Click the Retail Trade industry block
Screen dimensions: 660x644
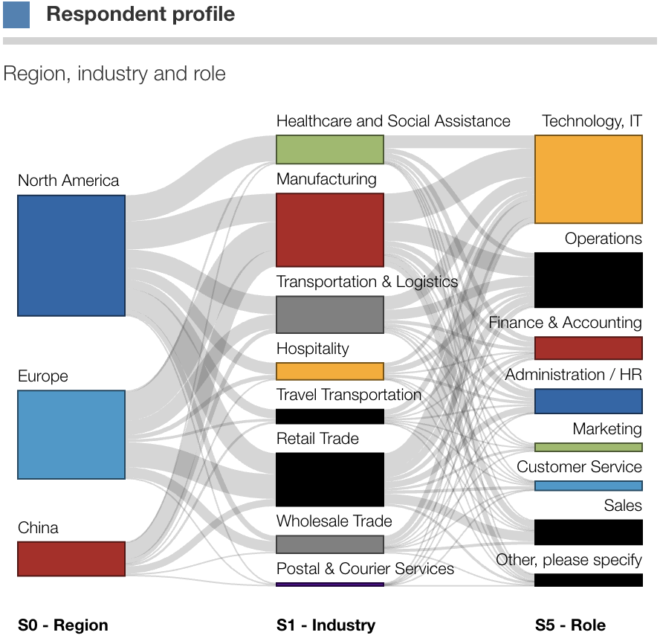point(330,479)
